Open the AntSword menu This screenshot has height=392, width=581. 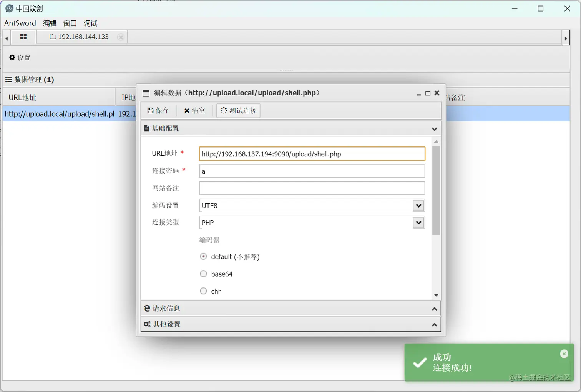click(x=20, y=23)
